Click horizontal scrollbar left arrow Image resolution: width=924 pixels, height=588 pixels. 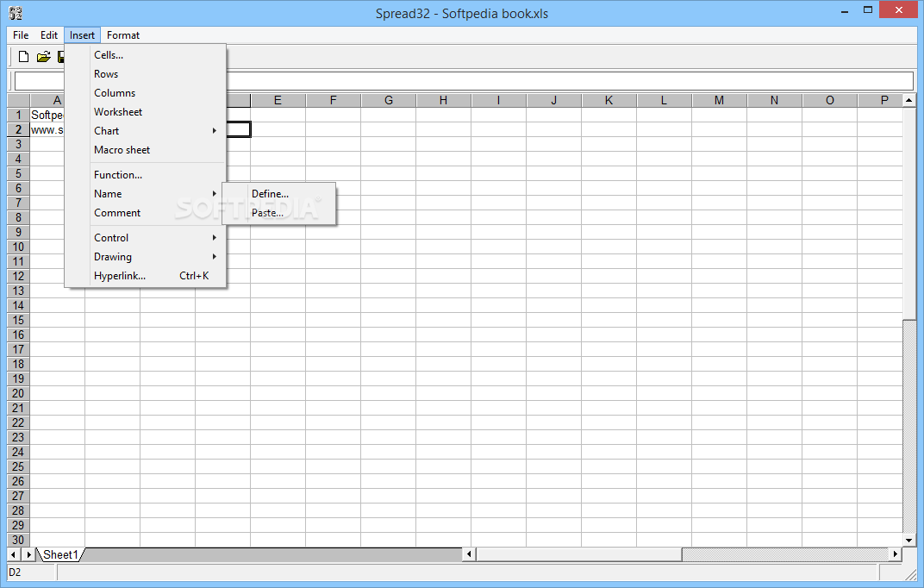(469, 554)
